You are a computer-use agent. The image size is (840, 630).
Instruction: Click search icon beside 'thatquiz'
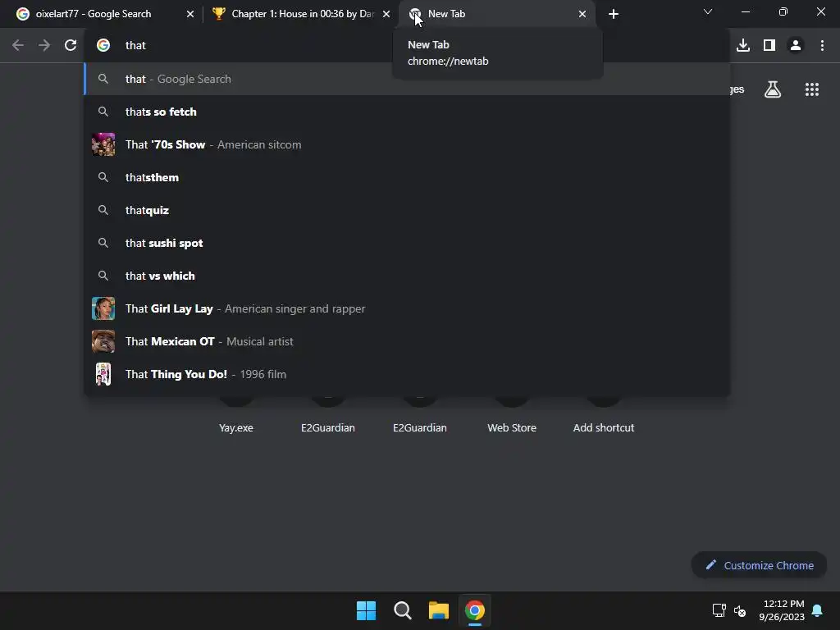(x=103, y=210)
